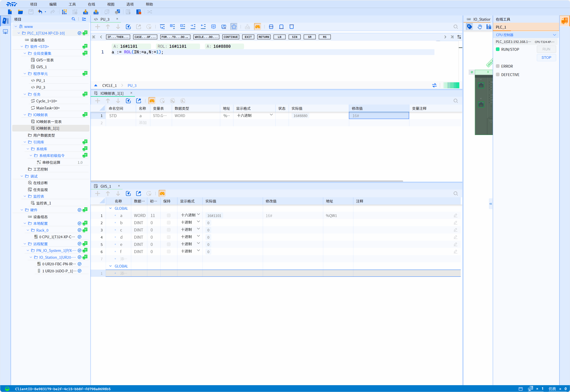Toggle the monitor glasses icon in PU_3 toolbar
The image size is (570, 392).
[257, 27]
